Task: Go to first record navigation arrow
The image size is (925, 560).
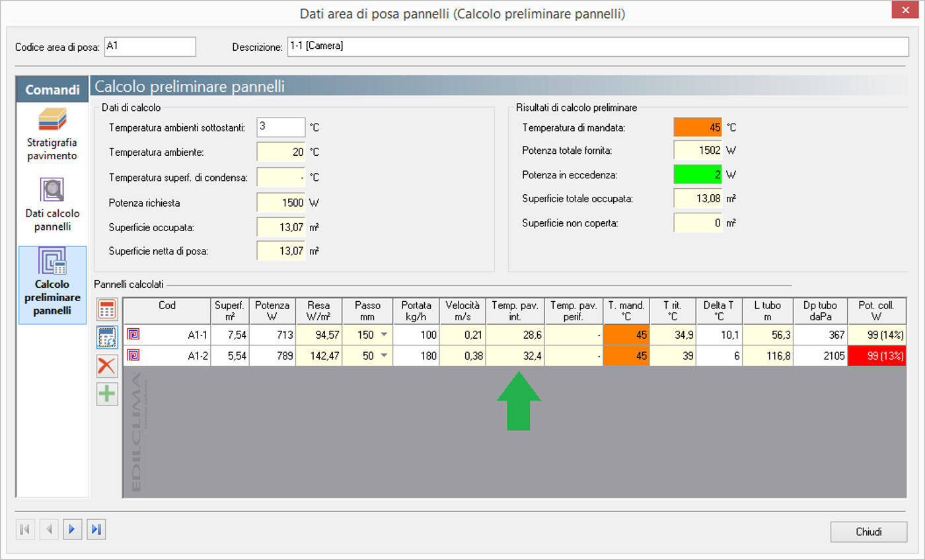Action: tap(25, 529)
